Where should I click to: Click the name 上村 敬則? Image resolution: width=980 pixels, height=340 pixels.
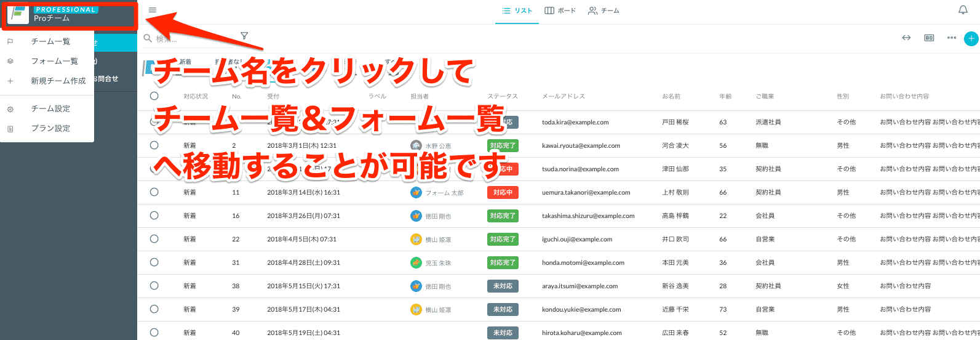coord(675,193)
